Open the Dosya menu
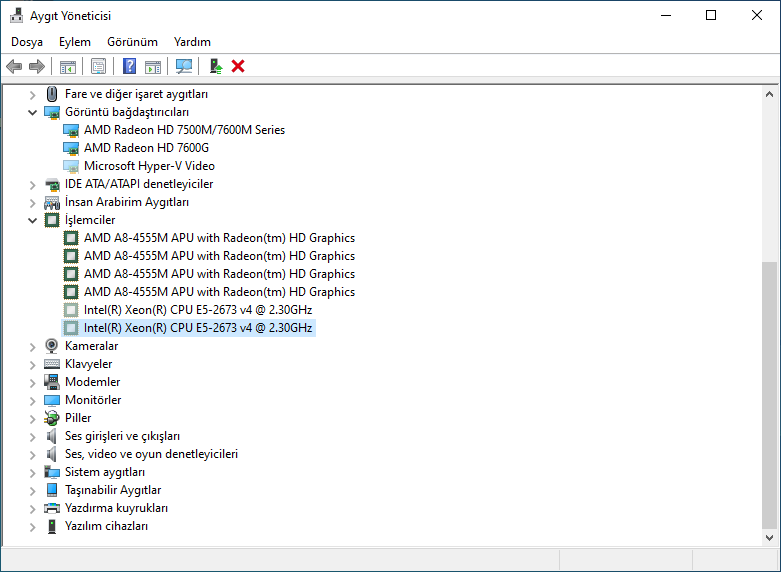 click(27, 42)
